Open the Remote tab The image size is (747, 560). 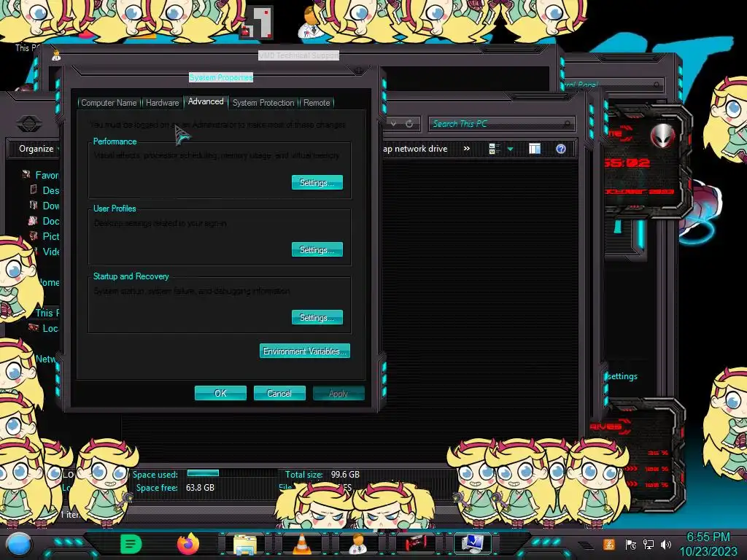[x=317, y=103]
